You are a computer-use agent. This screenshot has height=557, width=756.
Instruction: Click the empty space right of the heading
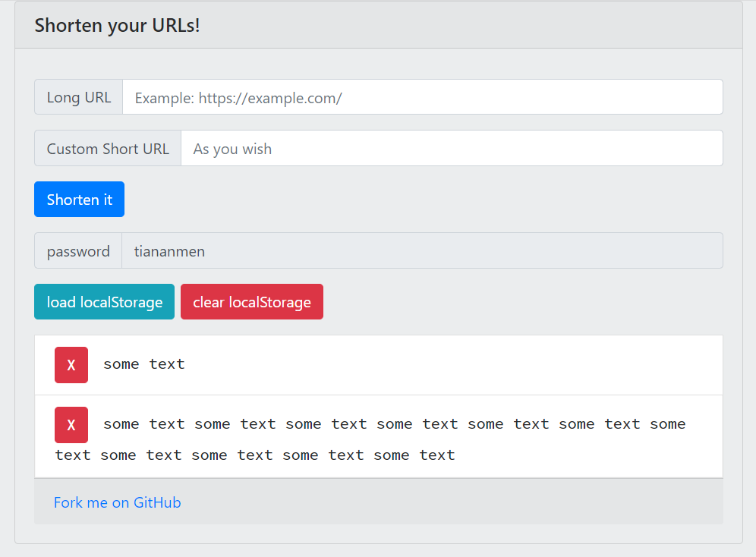click(x=471, y=25)
